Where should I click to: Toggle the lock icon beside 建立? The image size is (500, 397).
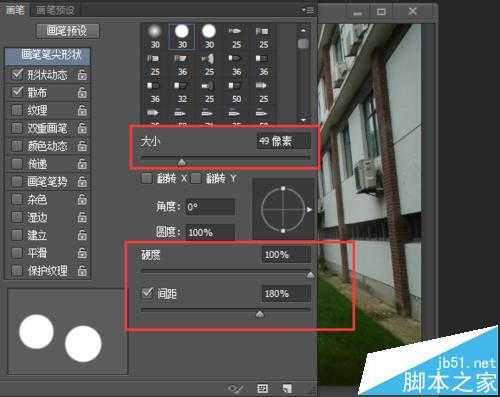pos(82,235)
